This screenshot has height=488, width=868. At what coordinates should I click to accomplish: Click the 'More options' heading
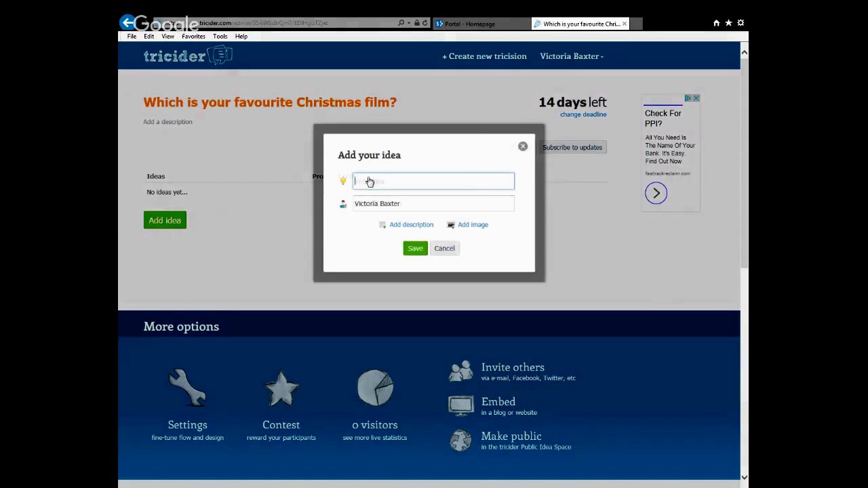pyautogui.click(x=181, y=327)
